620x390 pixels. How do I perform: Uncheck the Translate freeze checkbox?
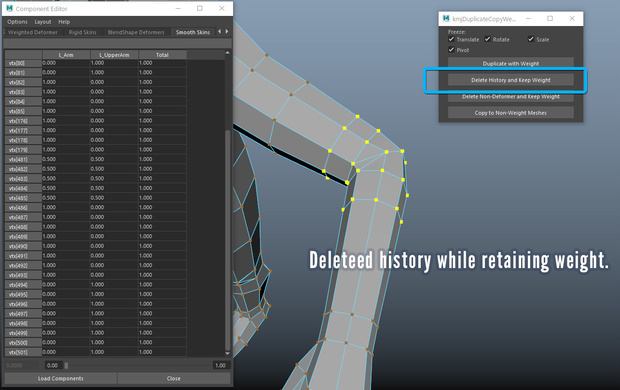pyautogui.click(x=451, y=39)
